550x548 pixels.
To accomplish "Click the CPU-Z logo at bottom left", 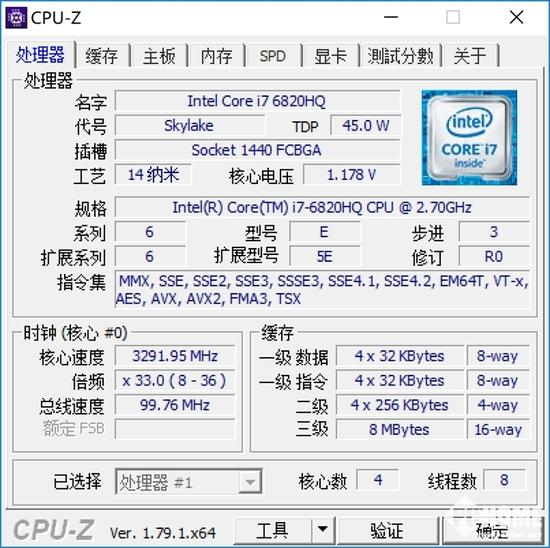I will pos(53,529).
